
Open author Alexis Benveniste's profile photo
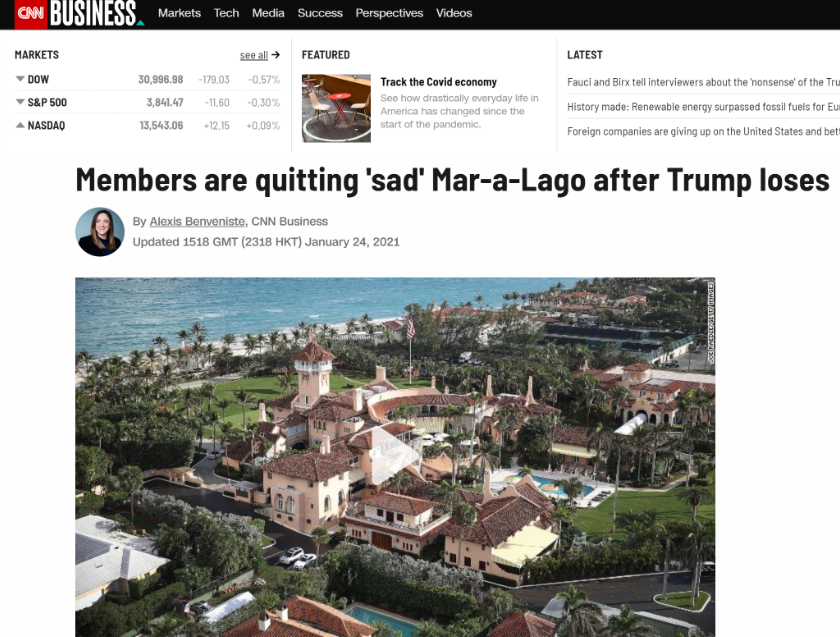click(x=100, y=232)
